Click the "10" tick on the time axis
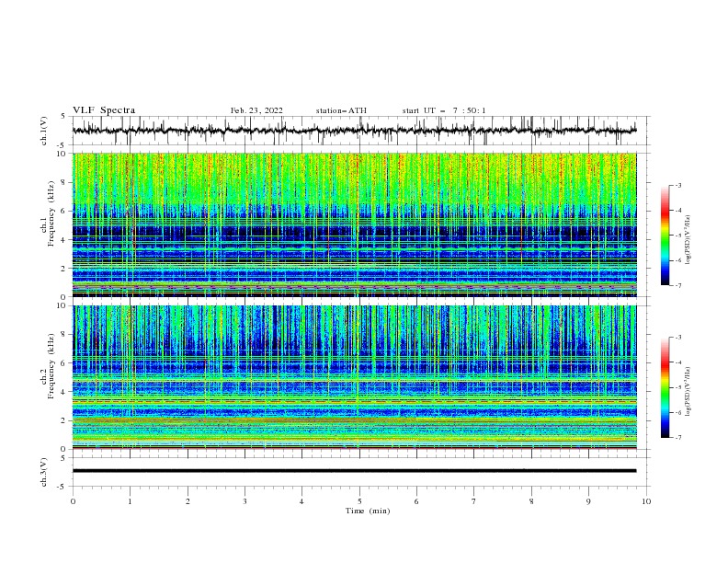Image resolution: width=728 pixels, height=563 pixels. click(646, 501)
